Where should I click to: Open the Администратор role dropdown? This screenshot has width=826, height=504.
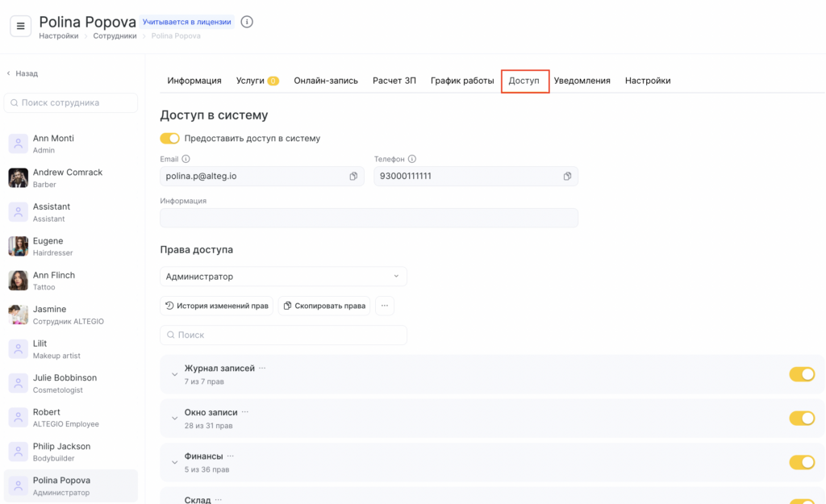283,277
